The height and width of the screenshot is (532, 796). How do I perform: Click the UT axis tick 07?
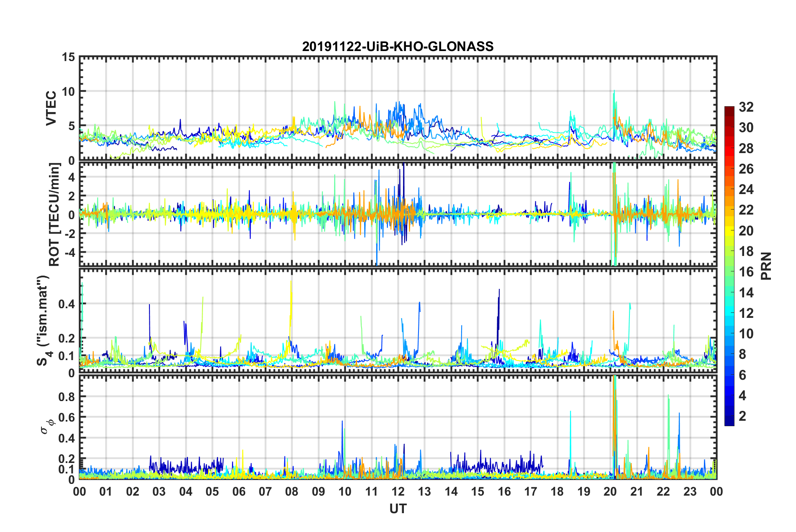265,491
